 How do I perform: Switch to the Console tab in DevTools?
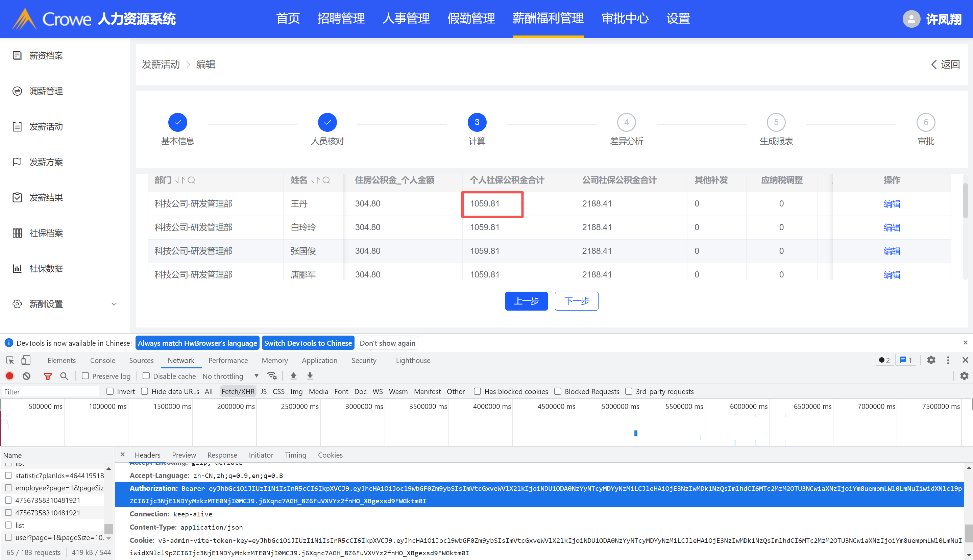pos(102,360)
